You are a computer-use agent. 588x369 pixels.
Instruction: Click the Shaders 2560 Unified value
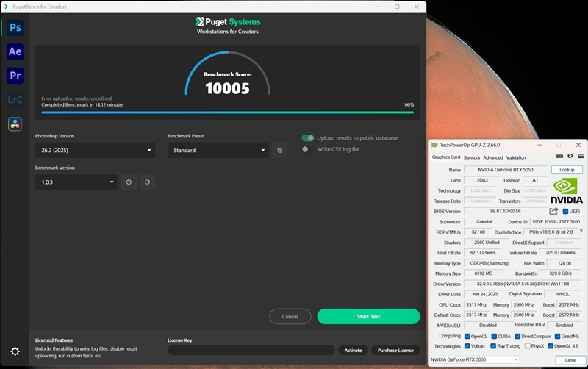487,243
